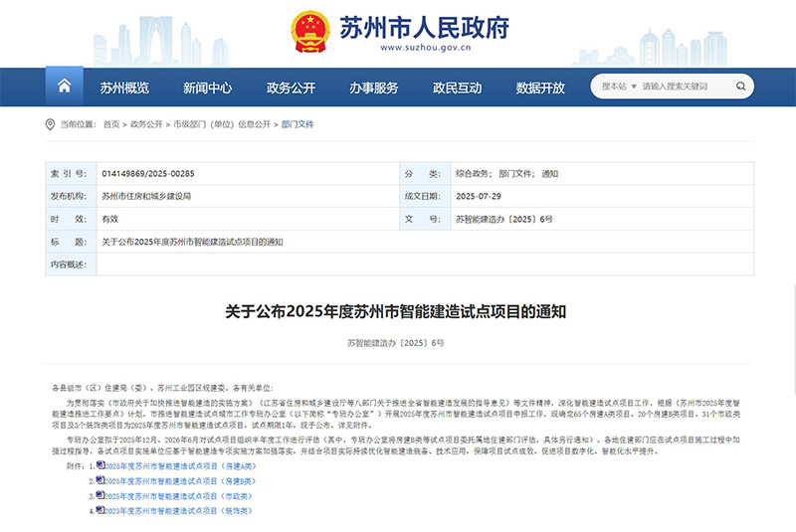Click the date 2025-07-29
The height and width of the screenshot is (532, 796).
coord(479,196)
